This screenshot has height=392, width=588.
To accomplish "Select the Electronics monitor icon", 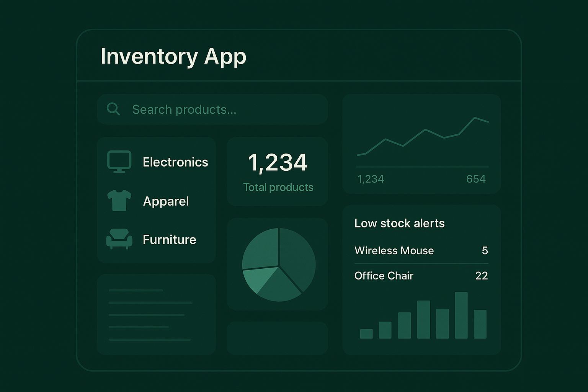I will [x=119, y=162].
